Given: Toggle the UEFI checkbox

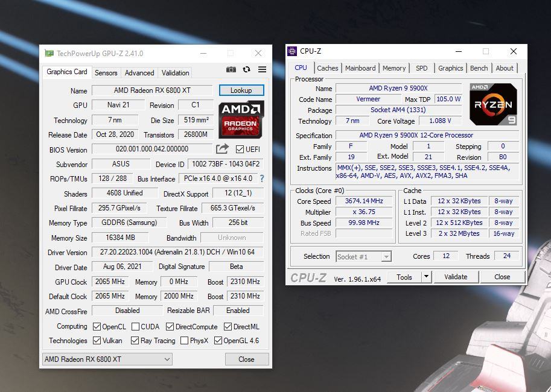Looking at the screenshot, I should coord(240,150).
